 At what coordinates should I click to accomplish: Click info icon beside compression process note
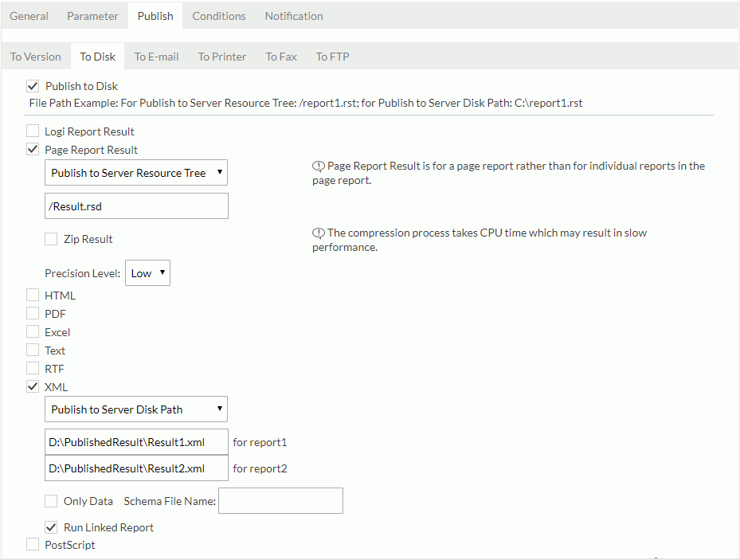(x=319, y=233)
